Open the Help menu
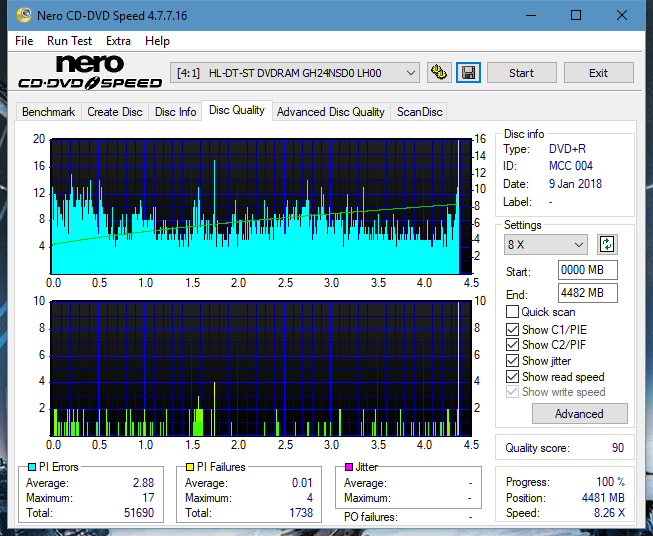Image resolution: width=653 pixels, height=536 pixels. click(157, 41)
